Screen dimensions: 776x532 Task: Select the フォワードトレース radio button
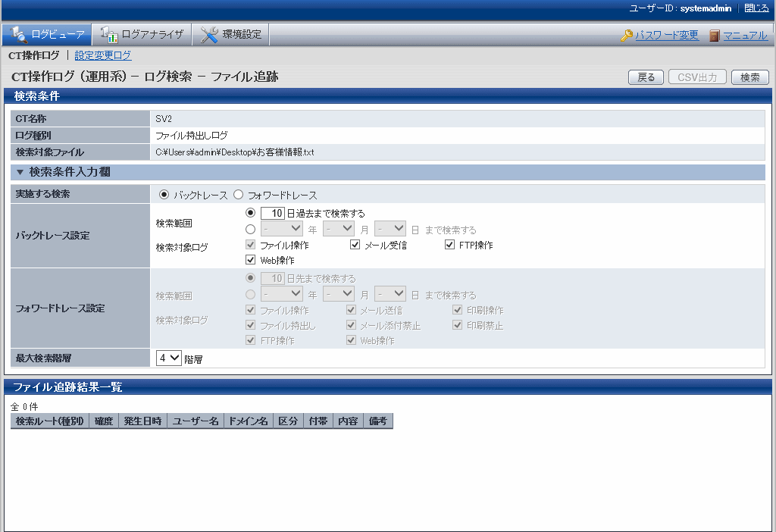[x=238, y=195]
